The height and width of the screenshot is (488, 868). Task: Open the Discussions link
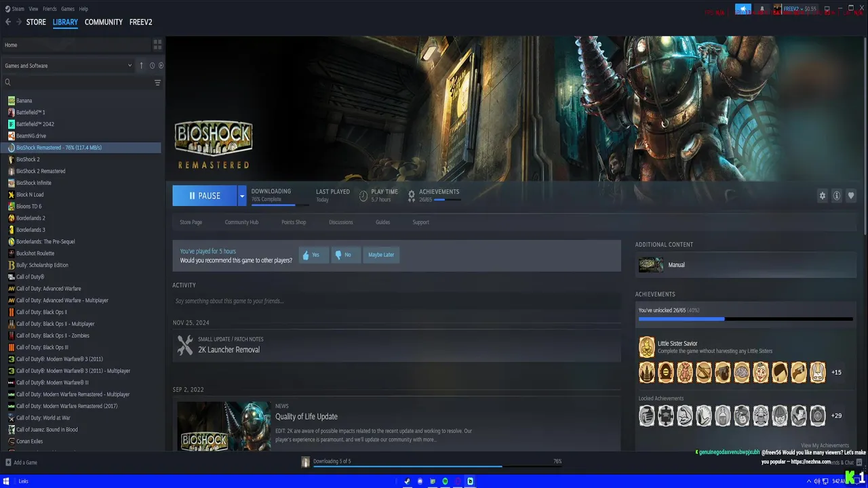[x=340, y=222]
